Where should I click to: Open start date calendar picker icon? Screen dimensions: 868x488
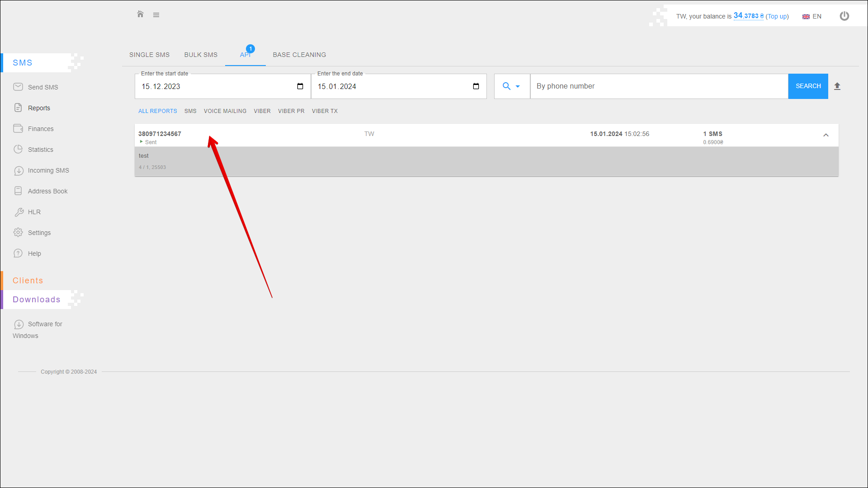tap(300, 86)
